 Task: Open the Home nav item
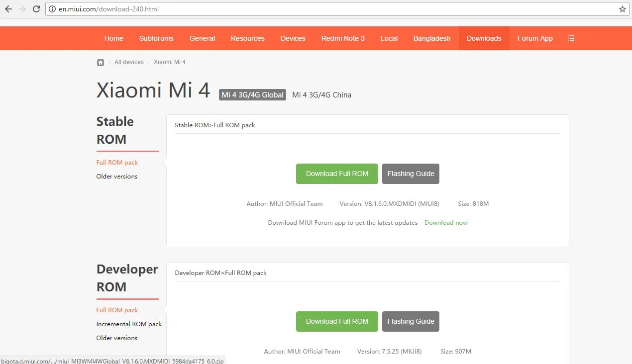(x=114, y=38)
